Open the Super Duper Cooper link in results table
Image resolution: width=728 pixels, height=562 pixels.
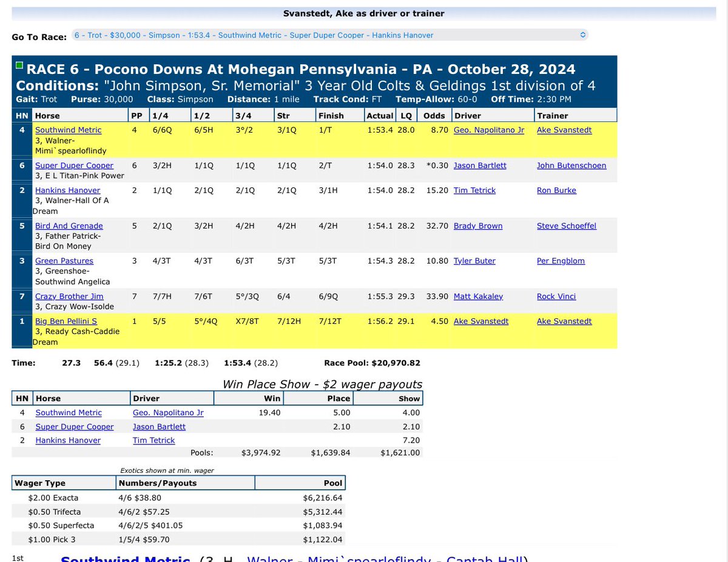pyautogui.click(x=74, y=166)
